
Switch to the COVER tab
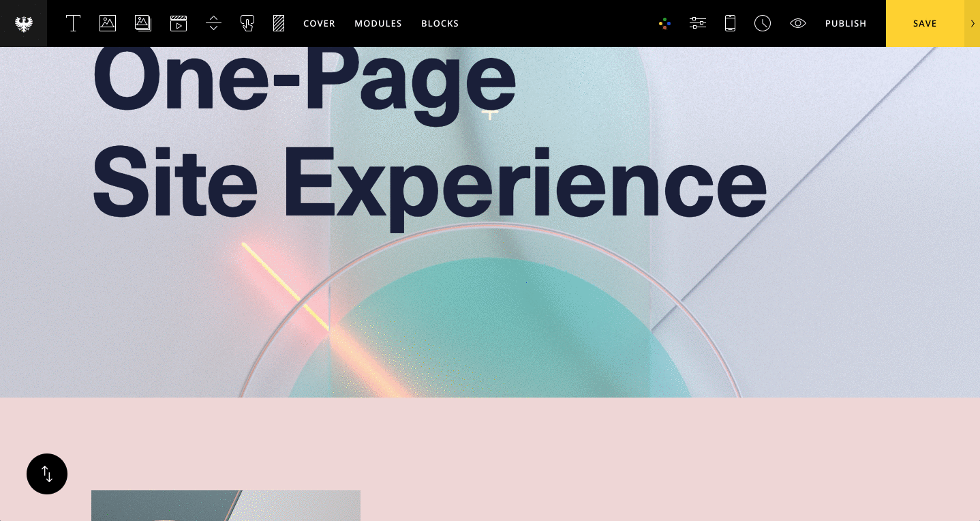click(x=319, y=23)
